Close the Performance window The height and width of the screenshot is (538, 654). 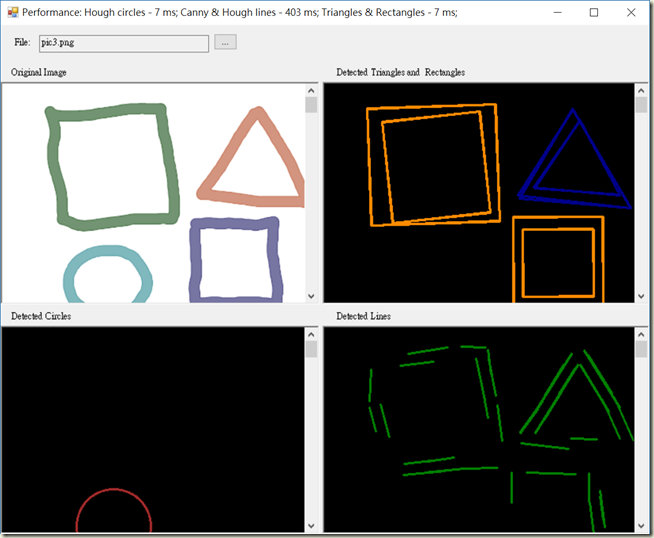pos(631,13)
